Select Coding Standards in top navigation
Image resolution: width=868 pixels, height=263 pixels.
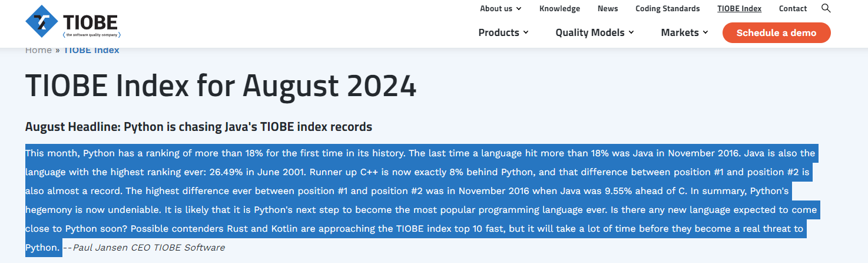point(667,8)
